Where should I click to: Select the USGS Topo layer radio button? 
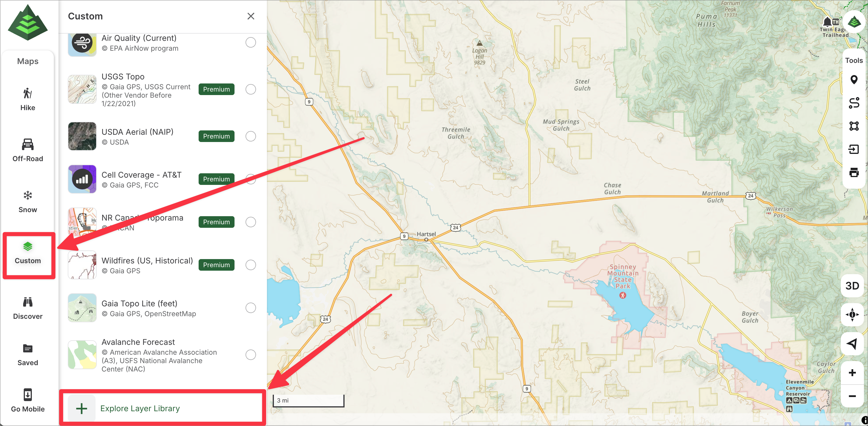click(x=250, y=89)
